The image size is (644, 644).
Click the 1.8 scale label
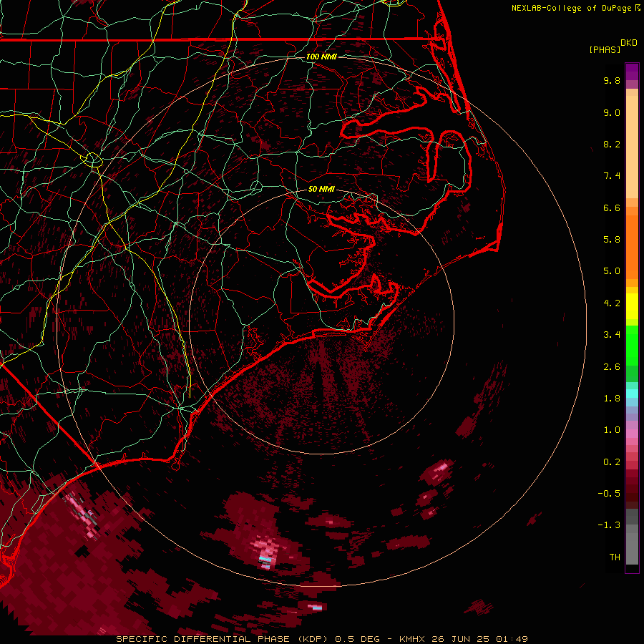tap(612, 399)
